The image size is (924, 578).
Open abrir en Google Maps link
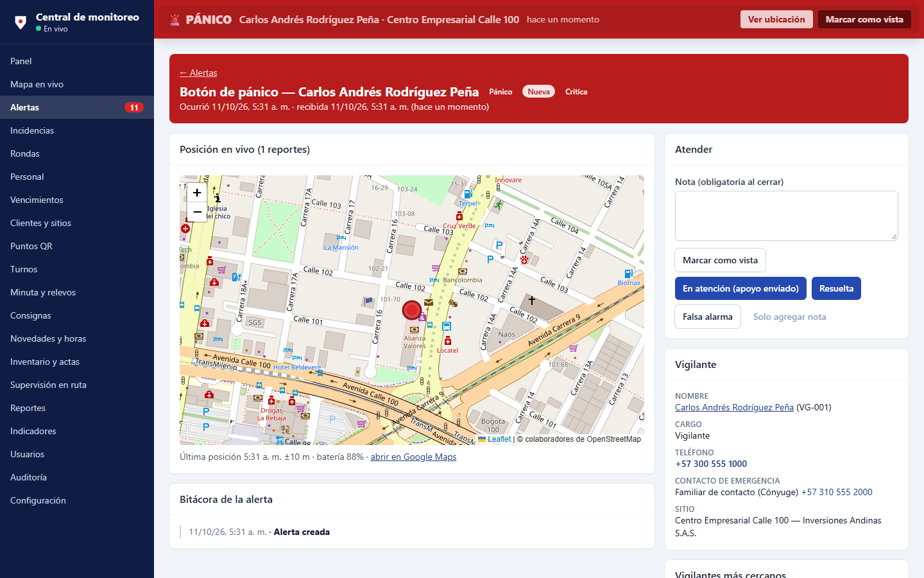coord(413,457)
